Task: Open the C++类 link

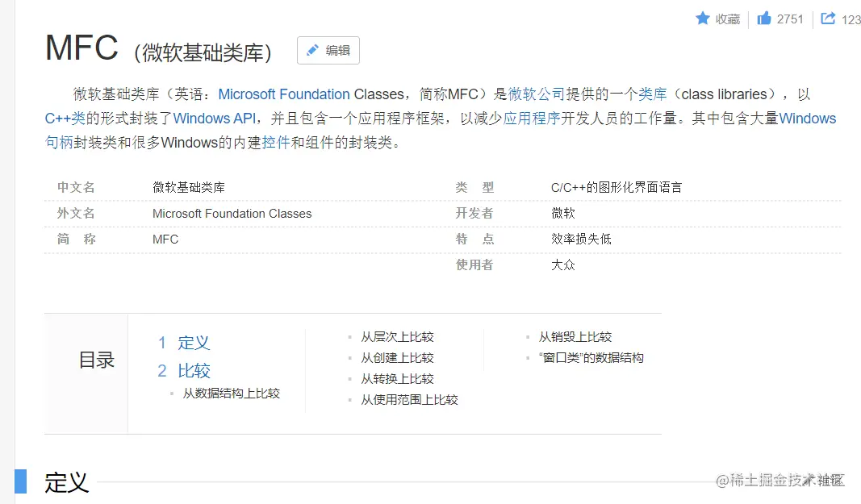Action: coord(65,119)
